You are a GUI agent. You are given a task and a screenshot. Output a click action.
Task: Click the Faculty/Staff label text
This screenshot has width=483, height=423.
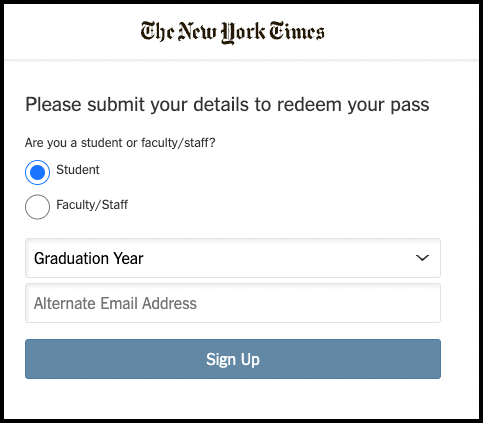pyautogui.click(x=92, y=205)
